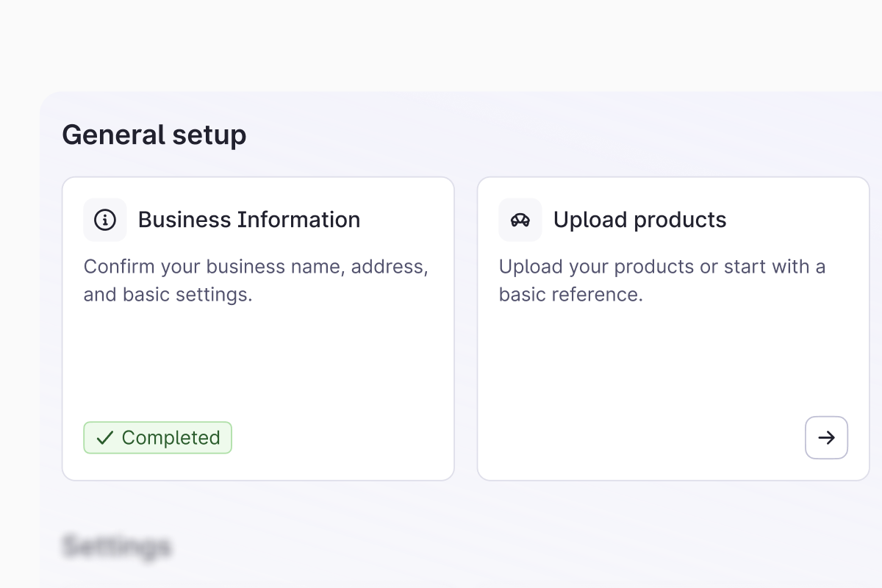Click the blurred Settings section heading
The image size is (882, 588).
coord(117,546)
